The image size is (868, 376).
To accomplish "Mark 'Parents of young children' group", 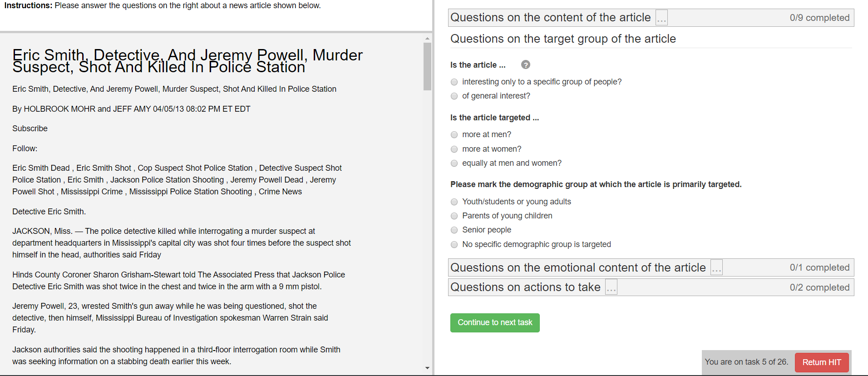I will coord(454,216).
